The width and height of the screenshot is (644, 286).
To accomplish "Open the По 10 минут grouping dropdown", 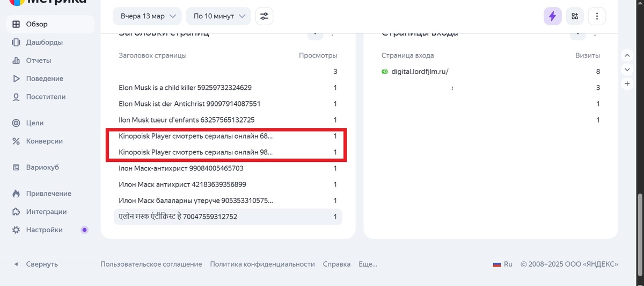I will tap(218, 16).
